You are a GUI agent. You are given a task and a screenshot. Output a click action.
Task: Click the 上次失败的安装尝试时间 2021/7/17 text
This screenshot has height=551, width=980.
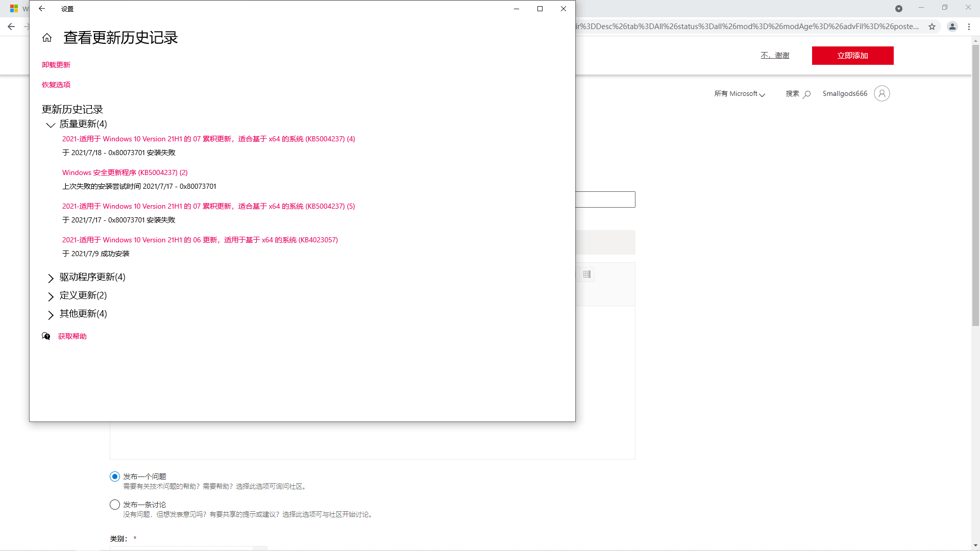pos(139,186)
